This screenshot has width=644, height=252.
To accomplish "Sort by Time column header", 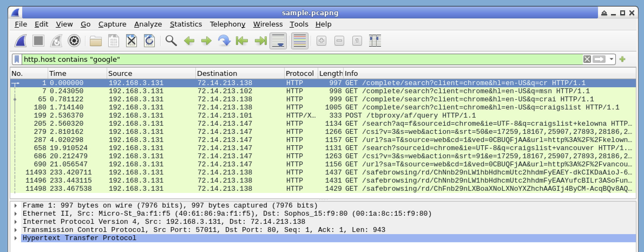I will pyautogui.click(x=77, y=73).
